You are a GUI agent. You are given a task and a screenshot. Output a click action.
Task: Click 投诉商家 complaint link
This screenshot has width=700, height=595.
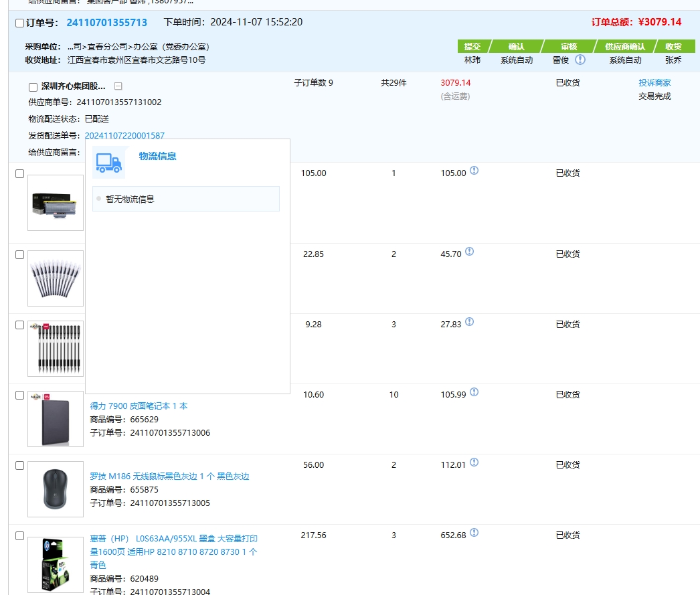point(654,82)
